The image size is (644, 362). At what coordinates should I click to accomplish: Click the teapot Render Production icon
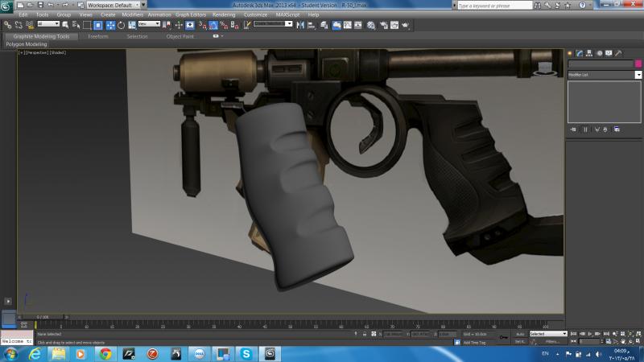[x=406, y=25]
